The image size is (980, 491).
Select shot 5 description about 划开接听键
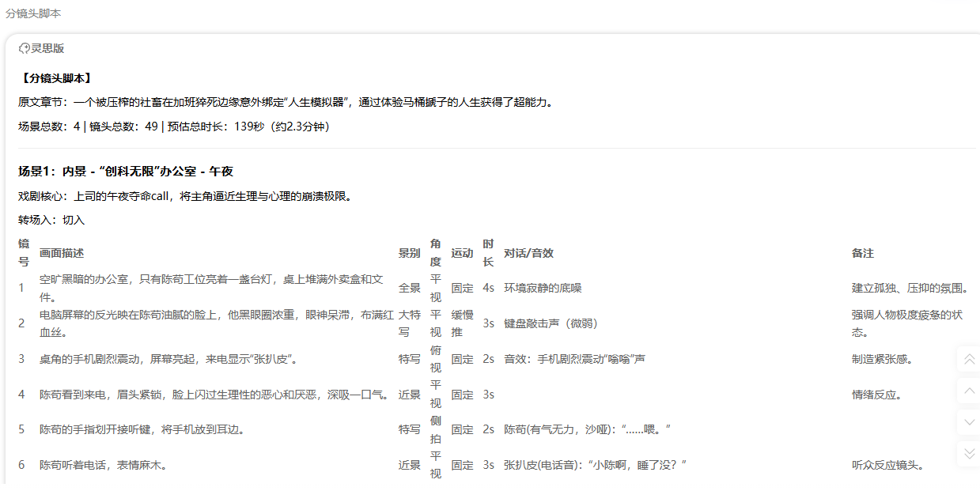(142, 429)
